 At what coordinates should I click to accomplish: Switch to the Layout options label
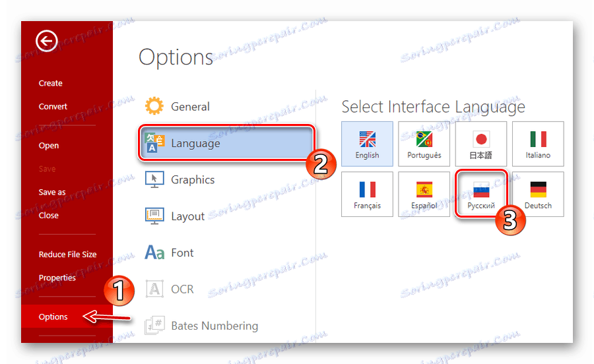[187, 216]
